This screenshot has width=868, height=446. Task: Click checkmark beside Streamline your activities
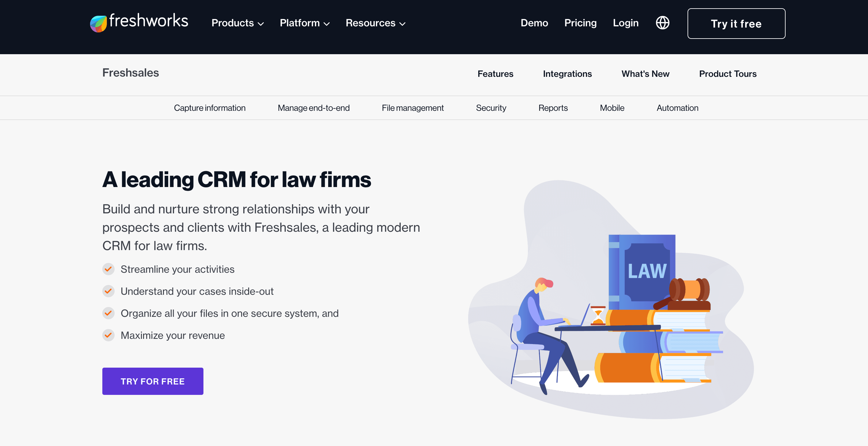point(108,269)
